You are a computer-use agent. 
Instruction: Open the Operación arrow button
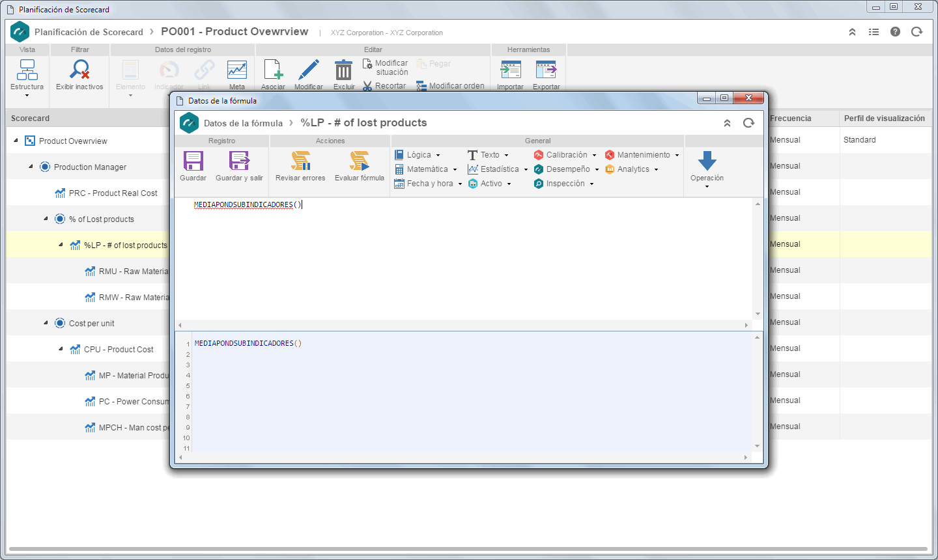pos(707,161)
